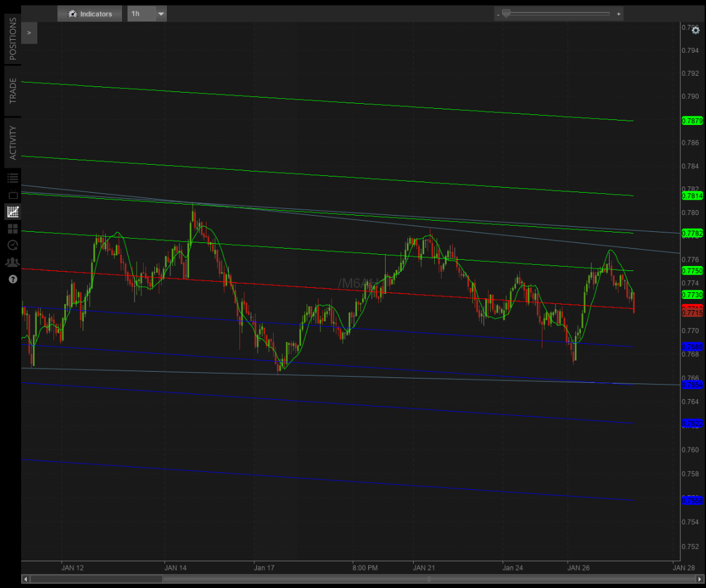Viewport: 706px width, 588px height.
Task: Click the 0.776 axis value
Action: 690,260
